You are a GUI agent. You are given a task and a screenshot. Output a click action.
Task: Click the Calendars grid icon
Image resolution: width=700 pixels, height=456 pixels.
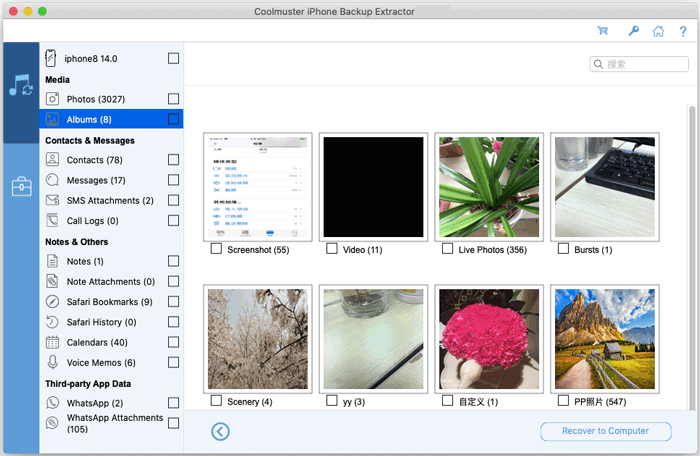coord(52,342)
